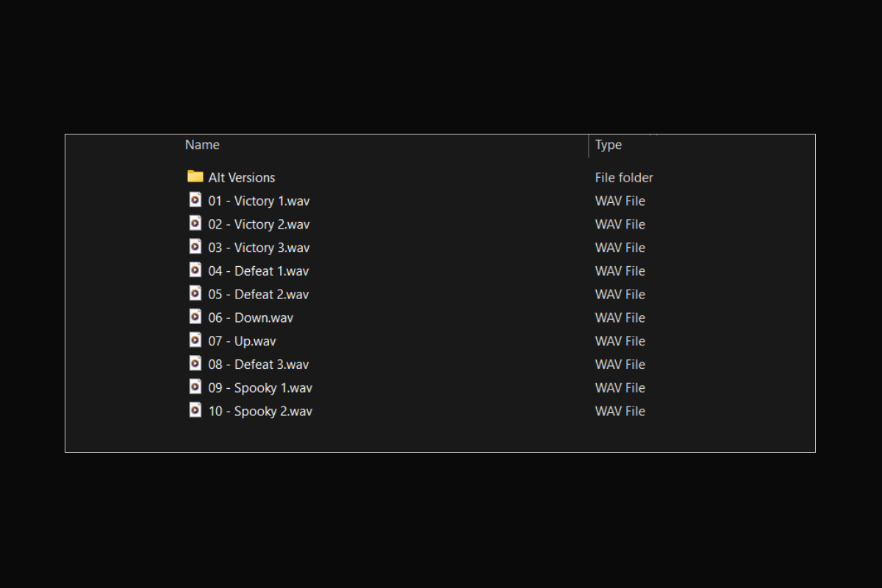Click WAV File type in Defeat 1 row
This screenshot has height=588, width=882.
coord(620,271)
